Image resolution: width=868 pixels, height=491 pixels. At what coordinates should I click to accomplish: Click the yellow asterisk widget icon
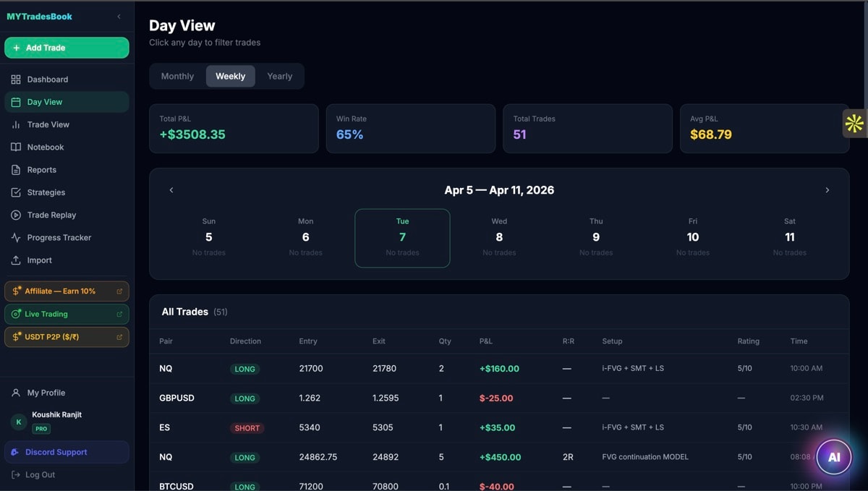(x=854, y=124)
